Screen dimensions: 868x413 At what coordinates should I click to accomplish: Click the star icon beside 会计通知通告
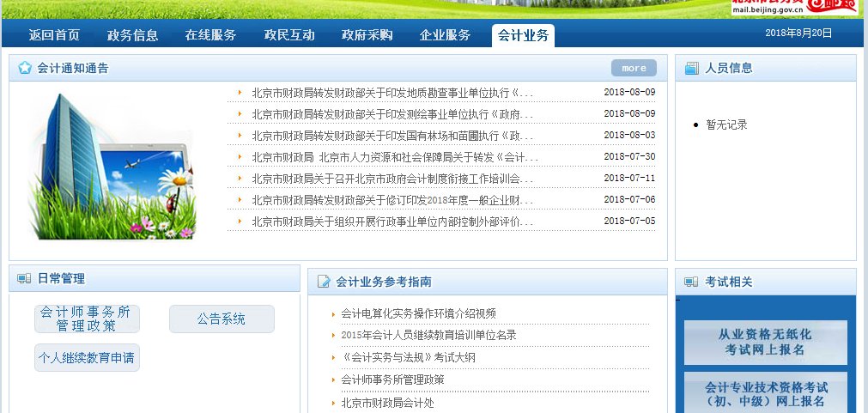pyautogui.click(x=25, y=68)
